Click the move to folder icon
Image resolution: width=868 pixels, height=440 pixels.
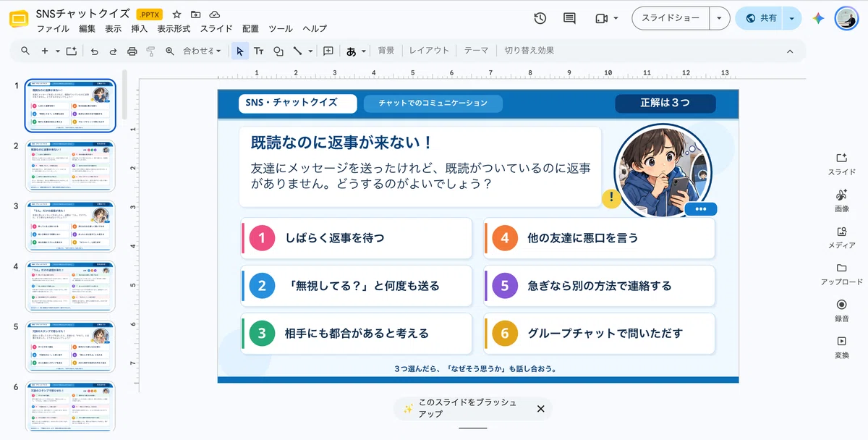pyautogui.click(x=196, y=14)
